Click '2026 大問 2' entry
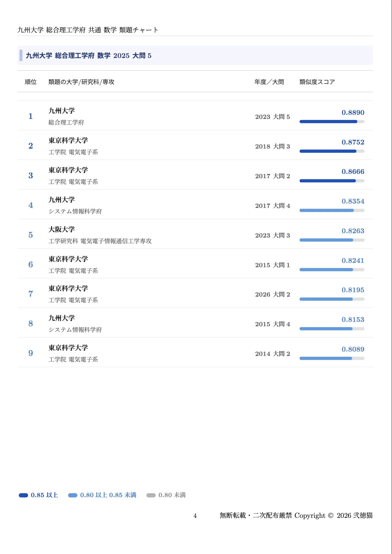392x554 pixels. [x=272, y=294]
